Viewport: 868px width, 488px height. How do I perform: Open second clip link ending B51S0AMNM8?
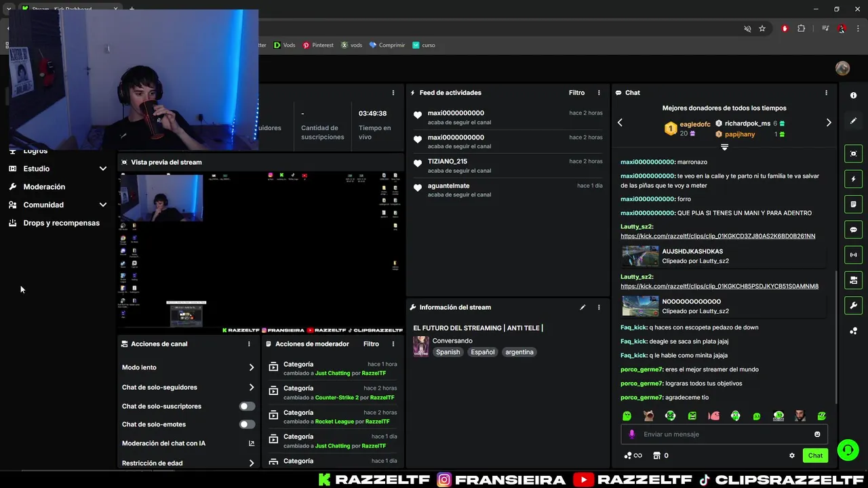pos(719,286)
